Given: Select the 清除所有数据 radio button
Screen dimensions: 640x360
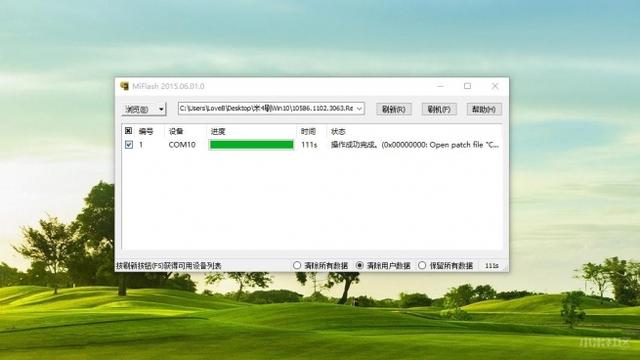Looking at the screenshot, I should click(x=320, y=265).
